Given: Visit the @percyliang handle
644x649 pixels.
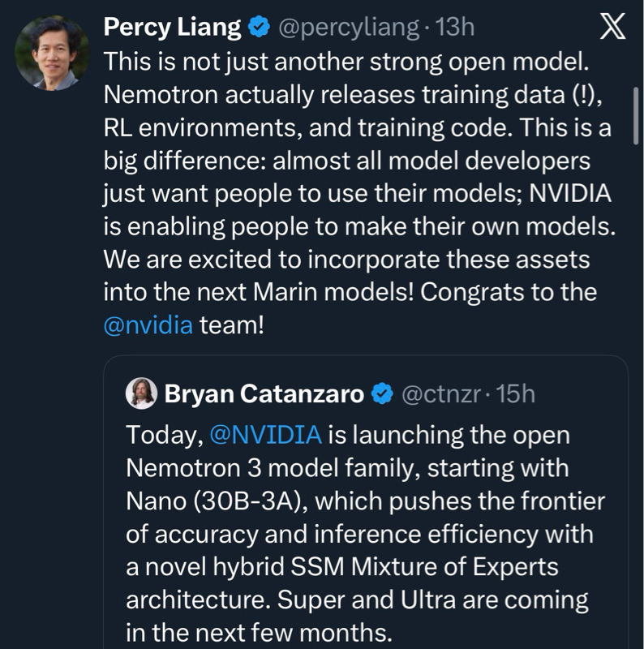Looking at the screenshot, I should (x=350, y=28).
